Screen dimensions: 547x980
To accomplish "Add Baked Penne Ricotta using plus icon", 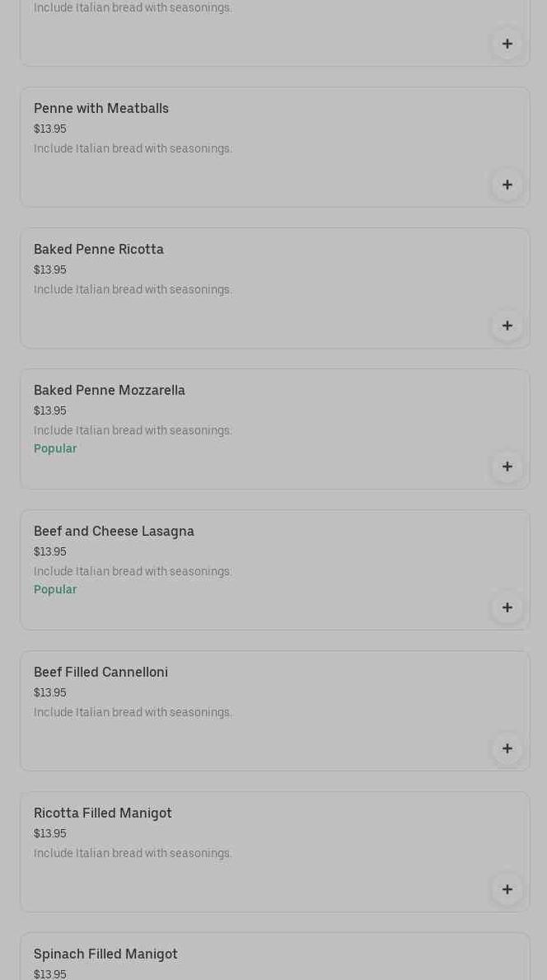I will pyautogui.click(x=507, y=326).
